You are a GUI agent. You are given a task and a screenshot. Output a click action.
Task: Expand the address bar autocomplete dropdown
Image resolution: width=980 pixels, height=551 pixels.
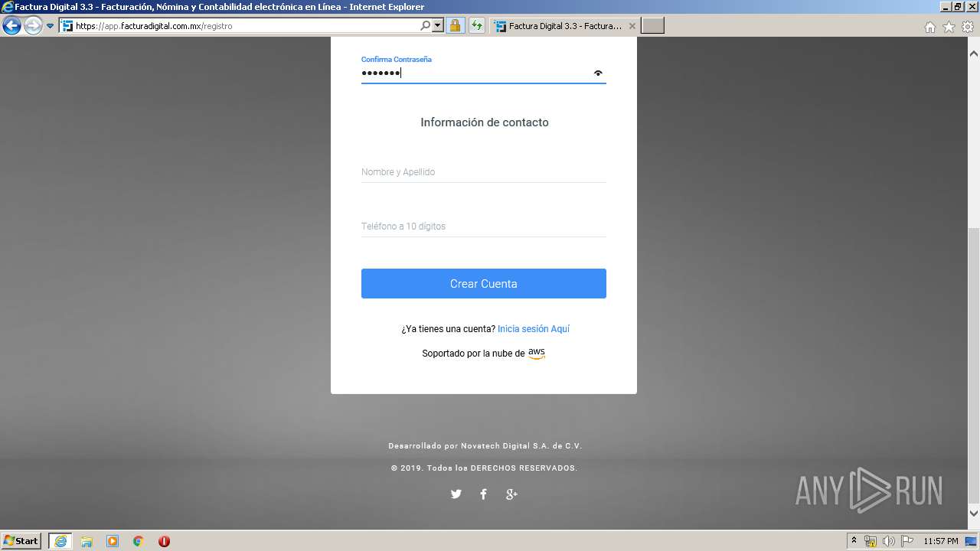(x=438, y=26)
